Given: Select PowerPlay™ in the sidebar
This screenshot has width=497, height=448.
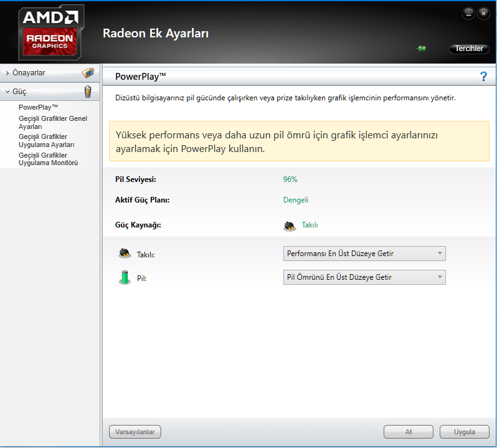Looking at the screenshot, I should [x=39, y=107].
